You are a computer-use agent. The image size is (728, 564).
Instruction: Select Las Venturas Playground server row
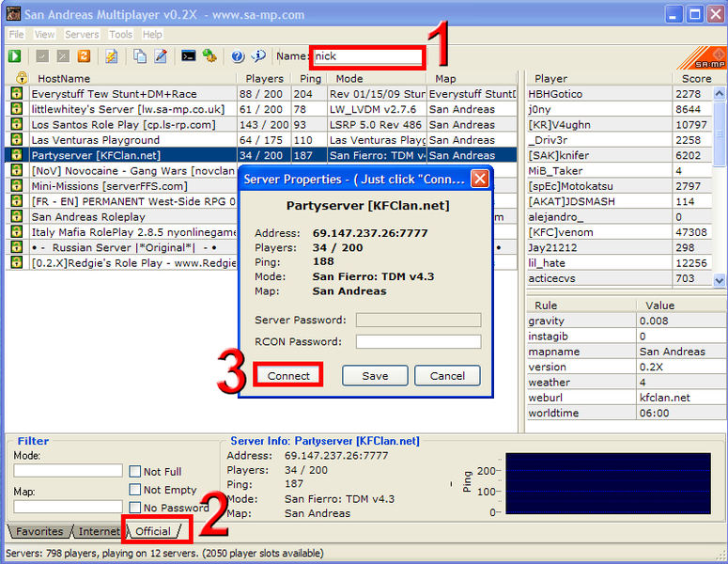click(261, 140)
